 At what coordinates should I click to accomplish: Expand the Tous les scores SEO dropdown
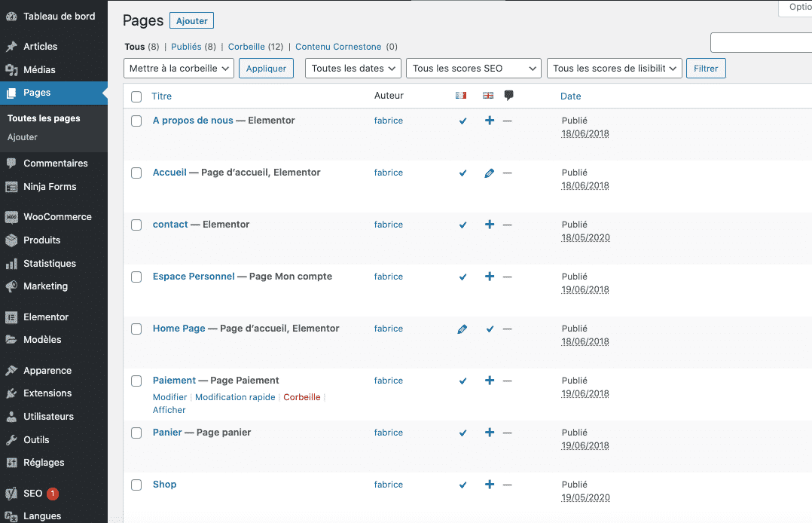click(x=473, y=69)
